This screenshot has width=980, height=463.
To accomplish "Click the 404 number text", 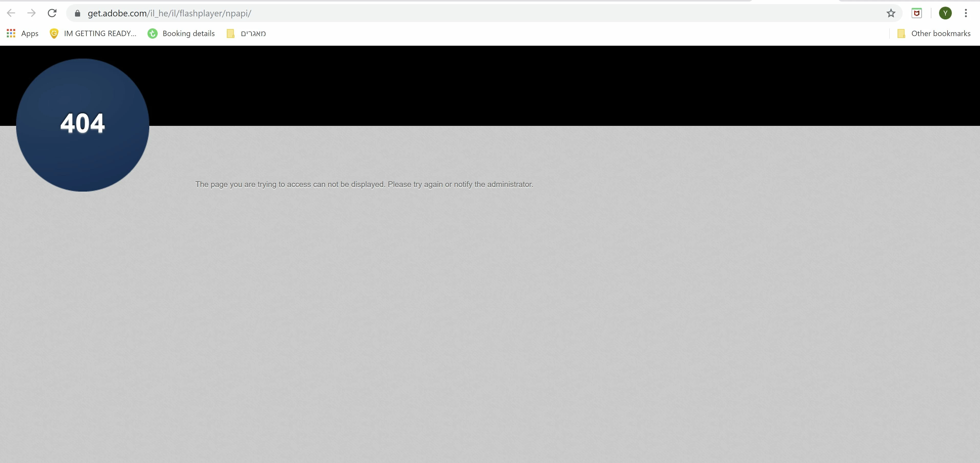I will [82, 124].
